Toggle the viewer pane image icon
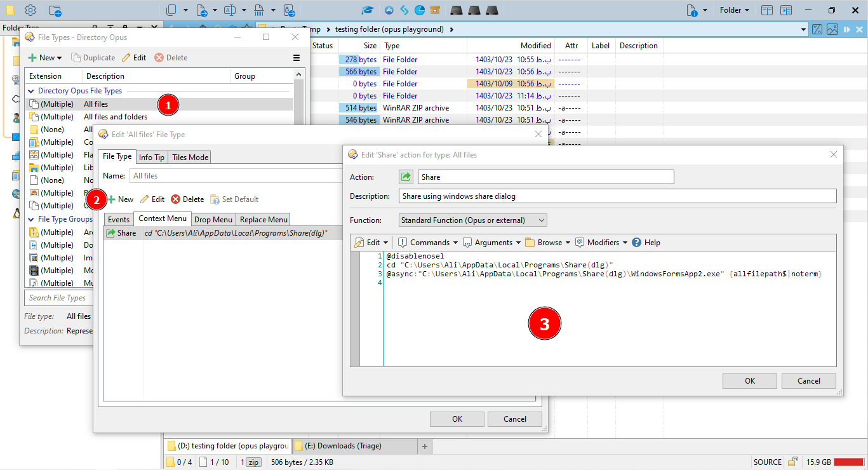The image size is (868, 470). [832, 29]
